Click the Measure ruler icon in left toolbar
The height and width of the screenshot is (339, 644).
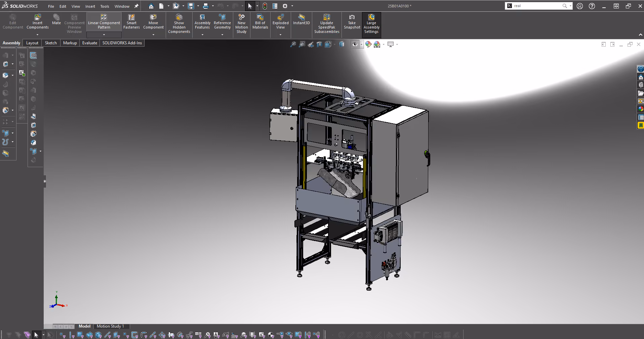(x=6, y=154)
